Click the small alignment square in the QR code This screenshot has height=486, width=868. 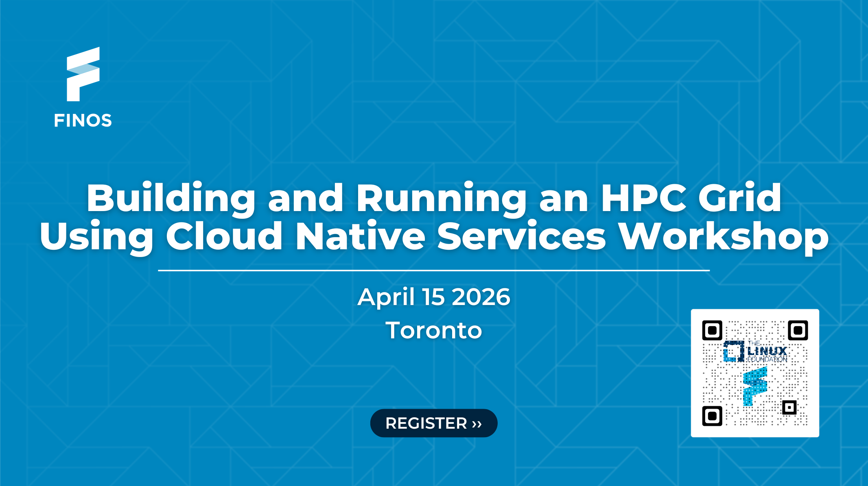click(789, 407)
